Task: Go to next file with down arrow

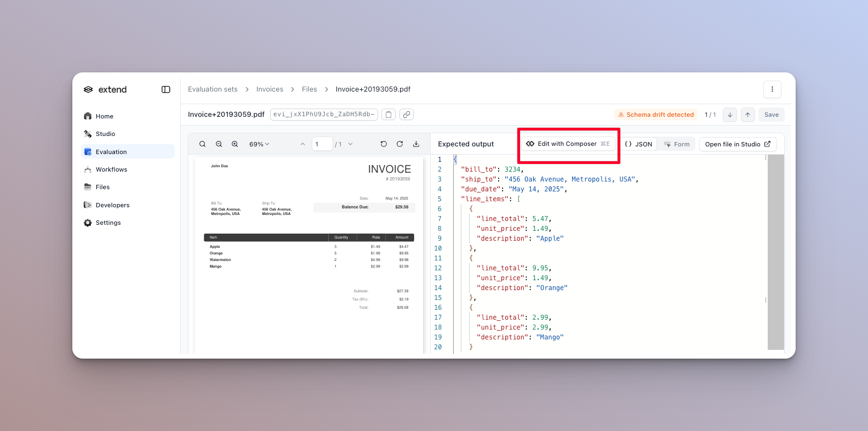Action: click(730, 115)
